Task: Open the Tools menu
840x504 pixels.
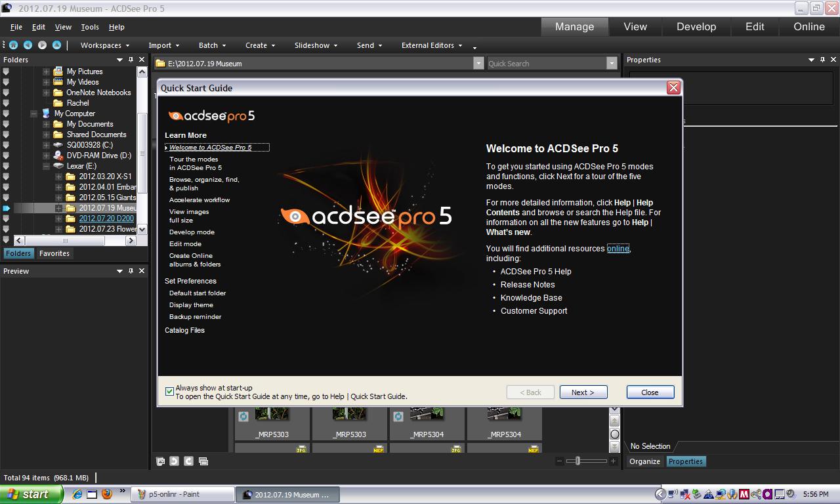Action: pos(90,27)
